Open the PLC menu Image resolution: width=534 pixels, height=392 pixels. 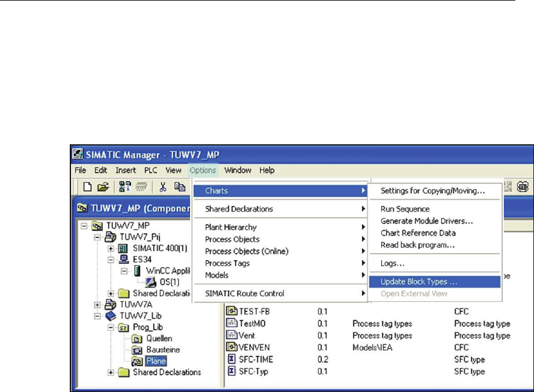(150, 170)
